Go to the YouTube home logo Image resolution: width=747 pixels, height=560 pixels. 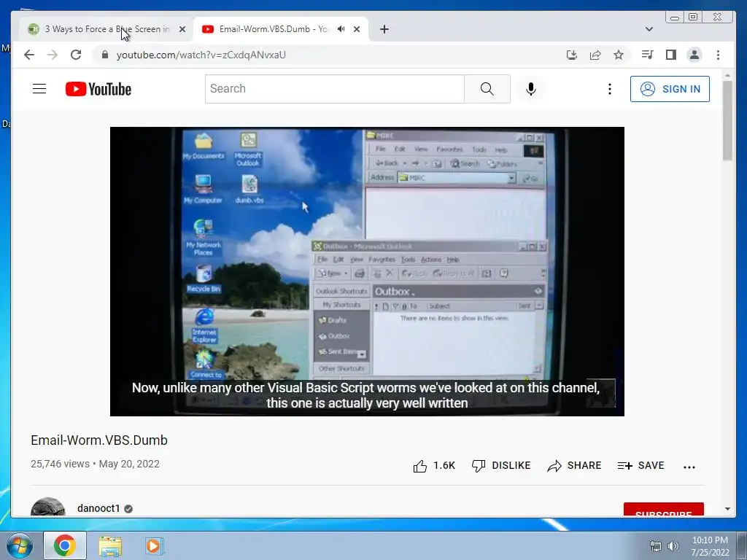pyautogui.click(x=98, y=89)
